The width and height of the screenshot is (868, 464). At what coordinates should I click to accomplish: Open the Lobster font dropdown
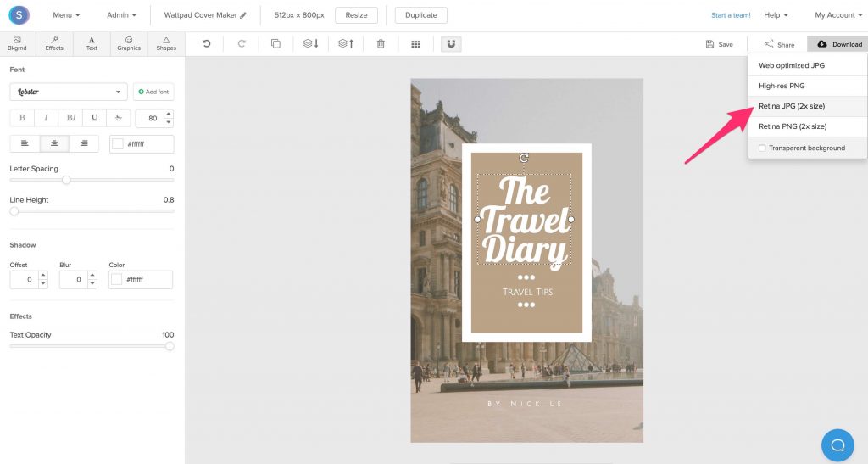(x=69, y=92)
